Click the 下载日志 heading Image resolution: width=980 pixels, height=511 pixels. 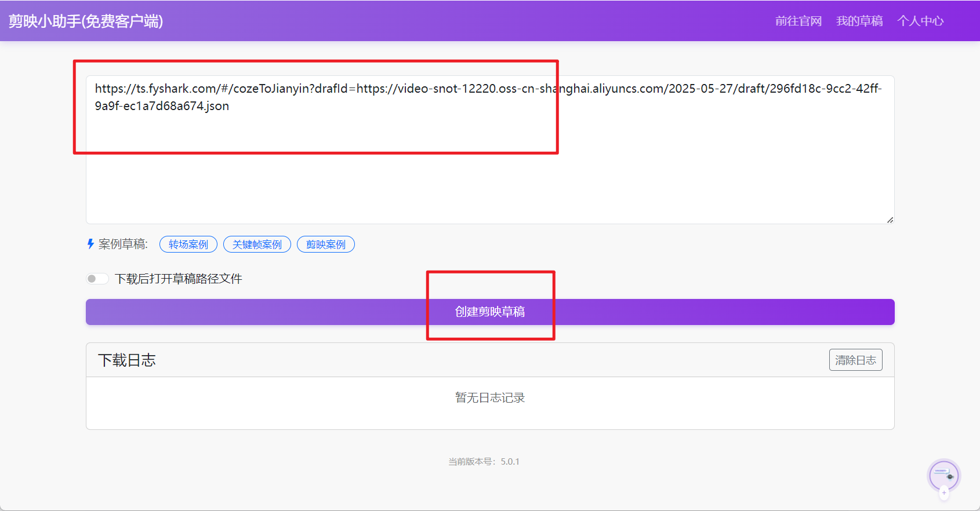click(127, 360)
